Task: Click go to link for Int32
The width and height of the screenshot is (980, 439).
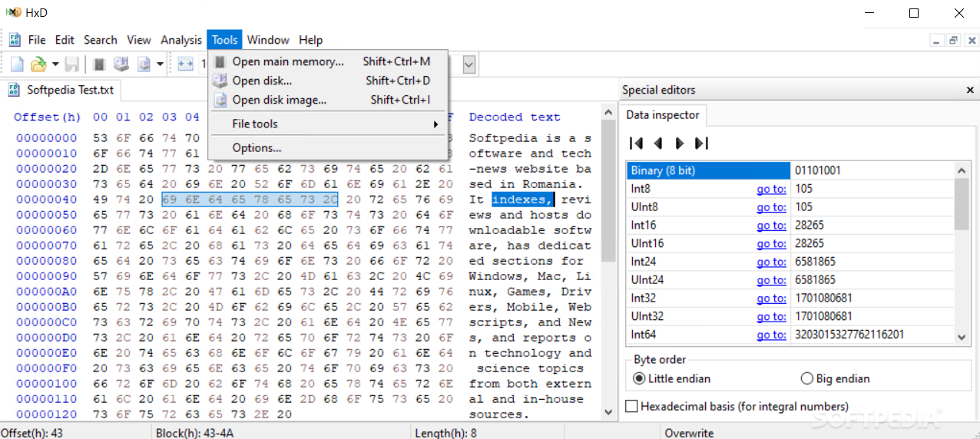Action: pyautogui.click(x=771, y=299)
